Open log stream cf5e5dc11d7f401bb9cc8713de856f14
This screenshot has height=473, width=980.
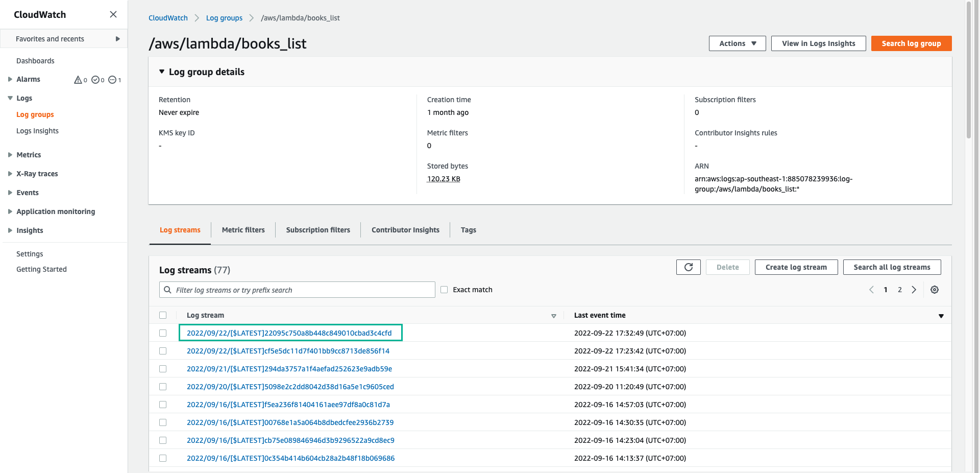tap(288, 351)
